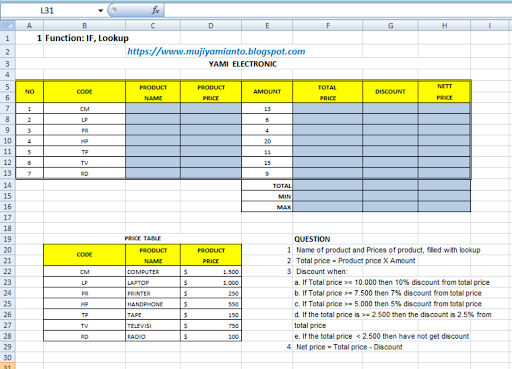Click the insert function fx icon

pyautogui.click(x=155, y=10)
